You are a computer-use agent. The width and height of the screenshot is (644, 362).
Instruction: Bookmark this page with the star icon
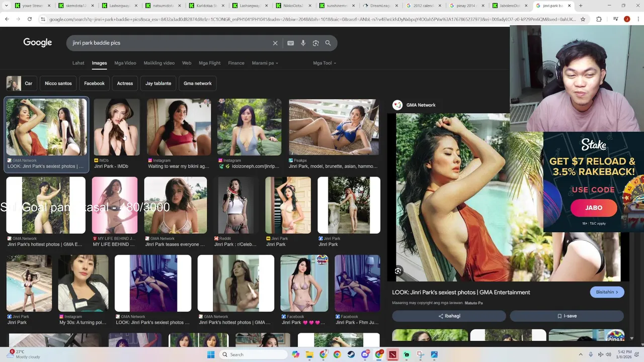[583, 19]
